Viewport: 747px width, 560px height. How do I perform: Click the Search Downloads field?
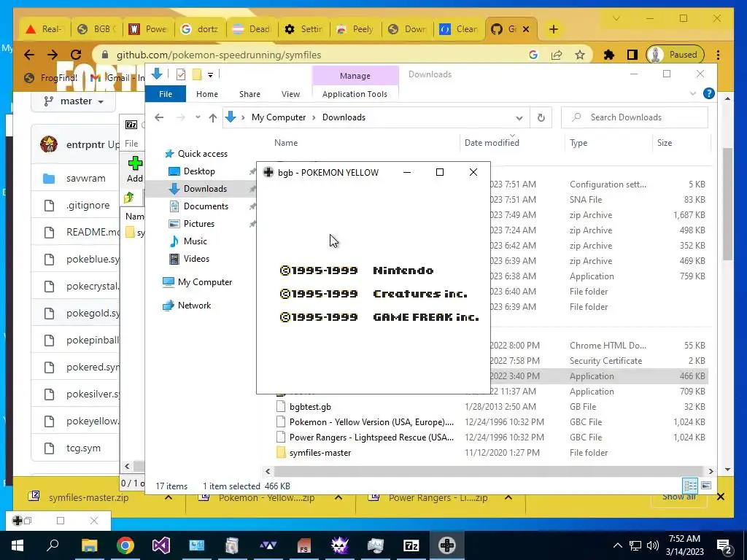(x=635, y=117)
